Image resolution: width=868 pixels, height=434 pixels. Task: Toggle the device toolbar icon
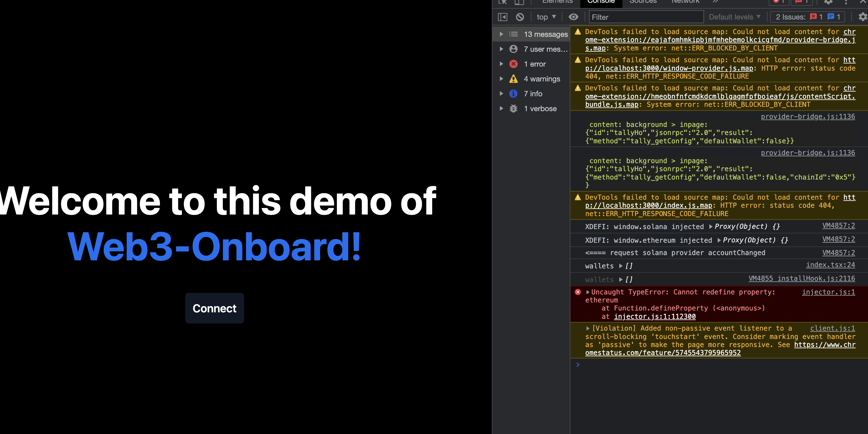pos(519,2)
